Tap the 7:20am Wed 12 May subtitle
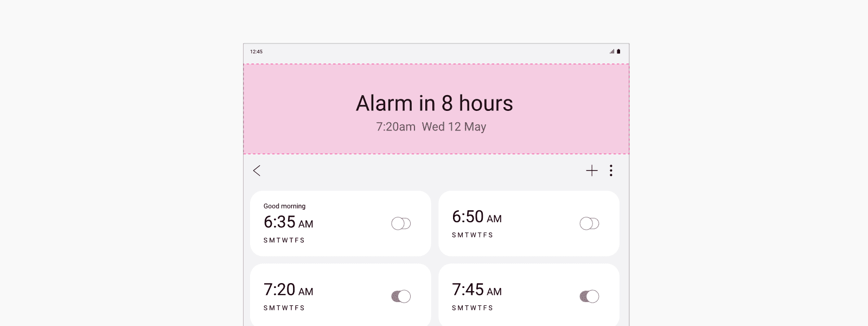The height and width of the screenshot is (326, 868). pos(431,127)
